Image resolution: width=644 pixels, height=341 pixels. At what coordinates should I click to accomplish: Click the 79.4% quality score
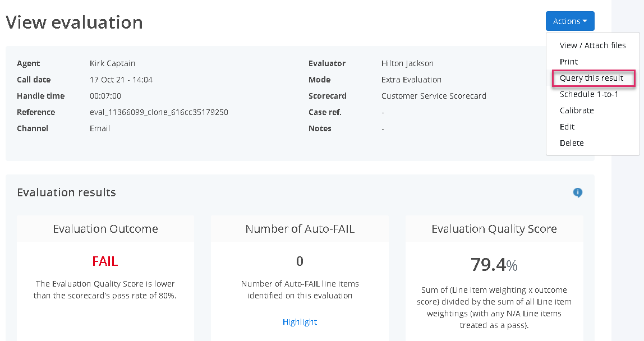pyautogui.click(x=494, y=264)
